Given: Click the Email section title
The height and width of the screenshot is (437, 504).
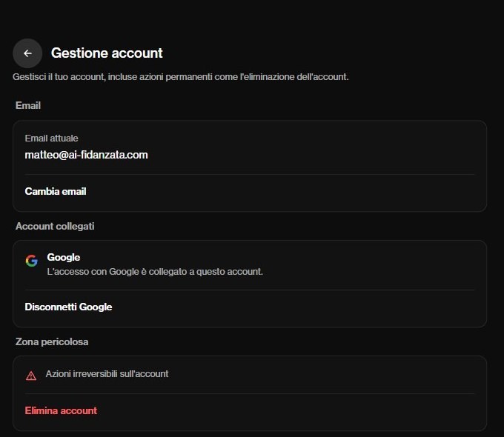Looking at the screenshot, I should pos(28,105).
